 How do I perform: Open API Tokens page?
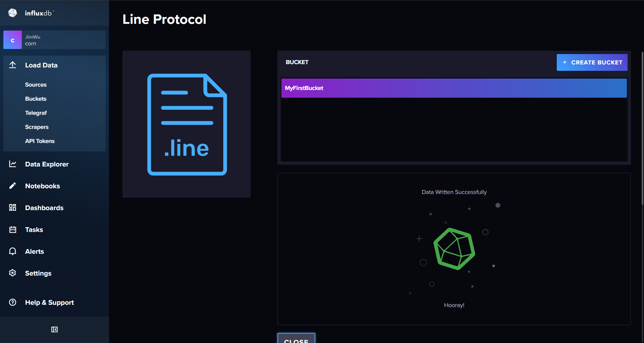point(40,141)
